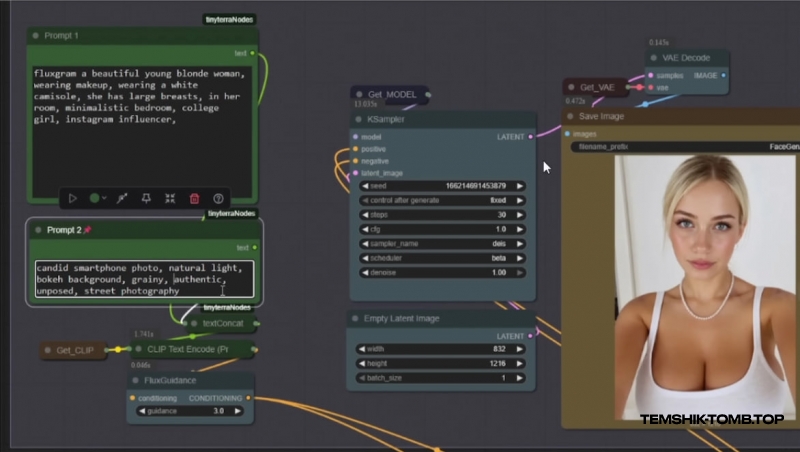Click the pushpin on the Prompt 2 title
The width and height of the screenshot is (800, 452).
click(87, 230)
